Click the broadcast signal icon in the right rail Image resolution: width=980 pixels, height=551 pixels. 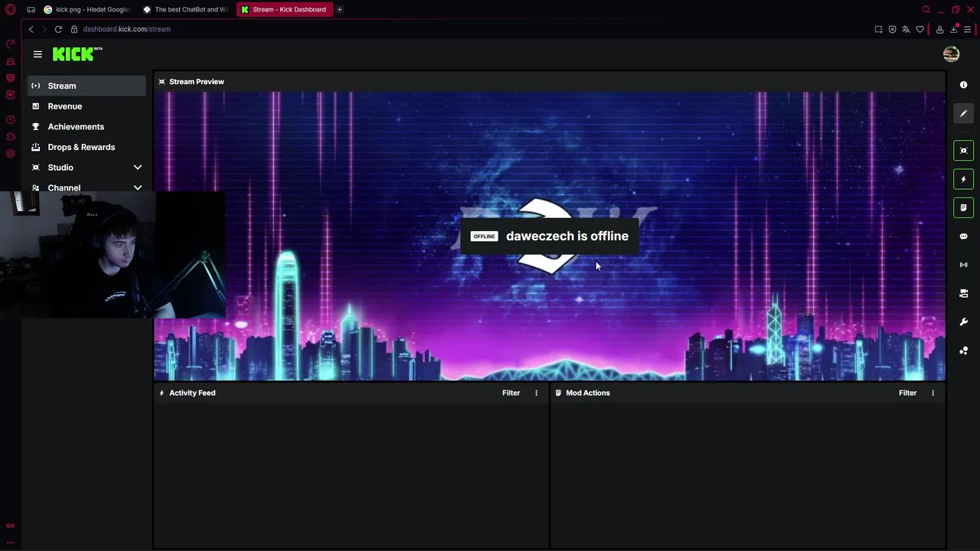(963, 265)
